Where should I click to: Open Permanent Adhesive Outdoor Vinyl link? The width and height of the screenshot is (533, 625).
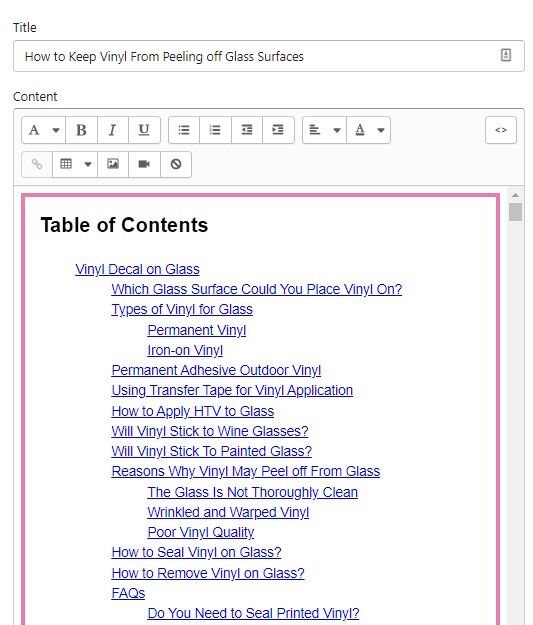pyautogui.click(x=216, y=370)
